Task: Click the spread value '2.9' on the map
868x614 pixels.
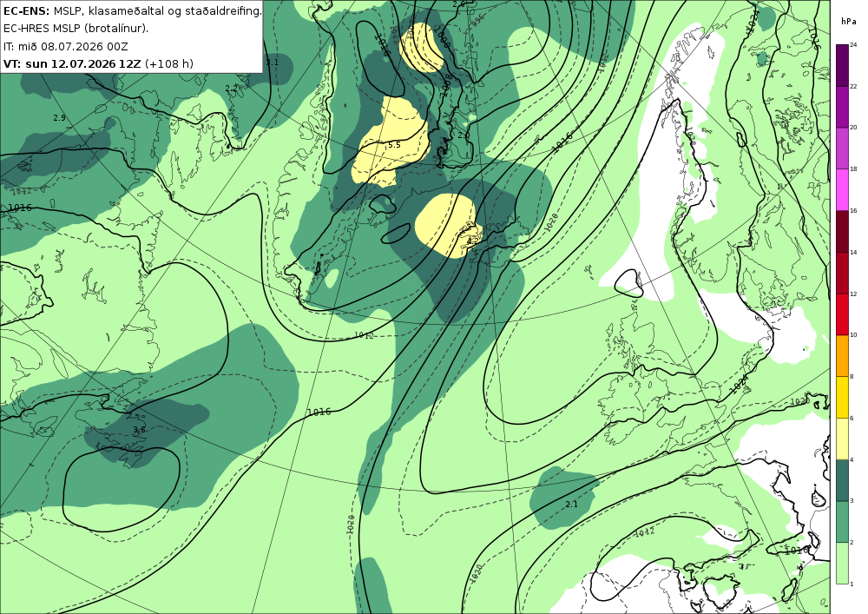Action: (x=59, y=118)
